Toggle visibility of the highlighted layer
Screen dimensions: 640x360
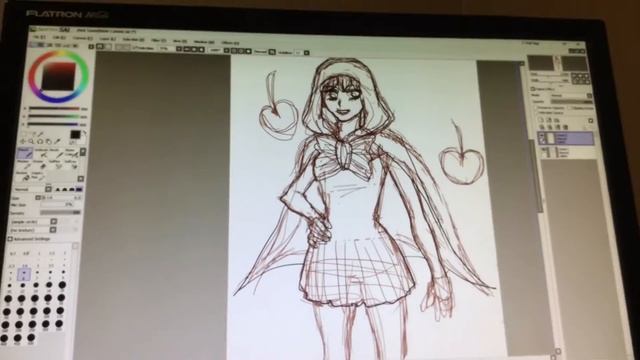pos(543,136)
